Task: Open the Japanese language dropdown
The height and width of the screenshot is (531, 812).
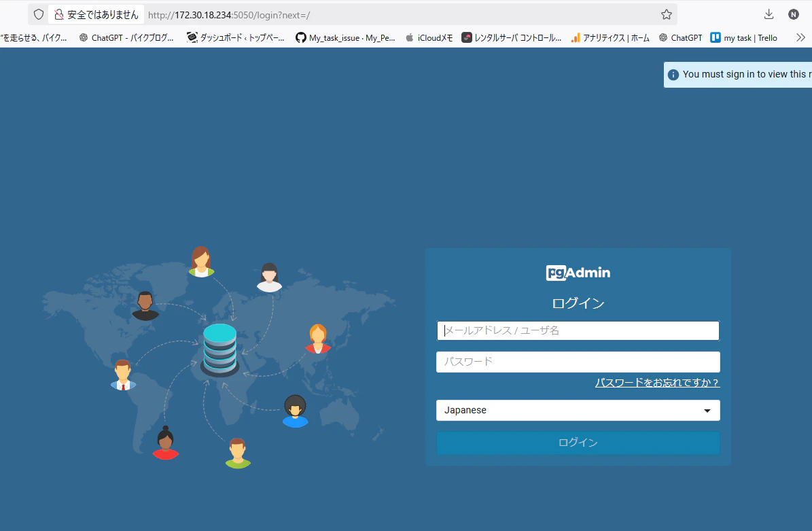Action: [x=578, y=410]
